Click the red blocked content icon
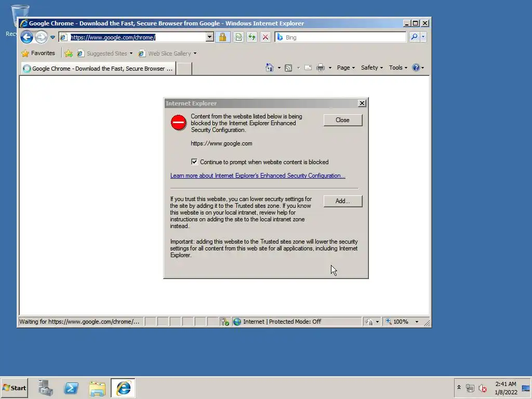 pos(179,123)
